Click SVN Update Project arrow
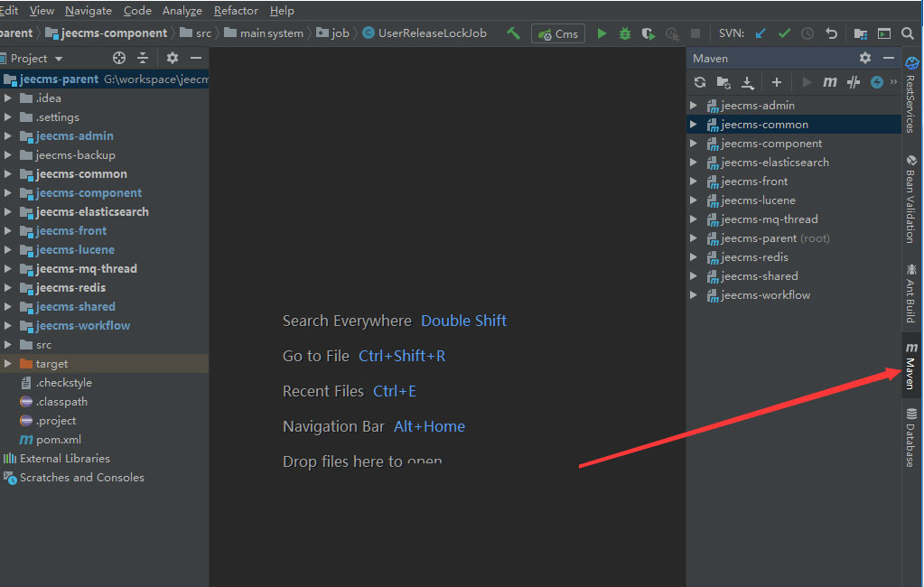 pyautogui.click(x=761, y=33)
